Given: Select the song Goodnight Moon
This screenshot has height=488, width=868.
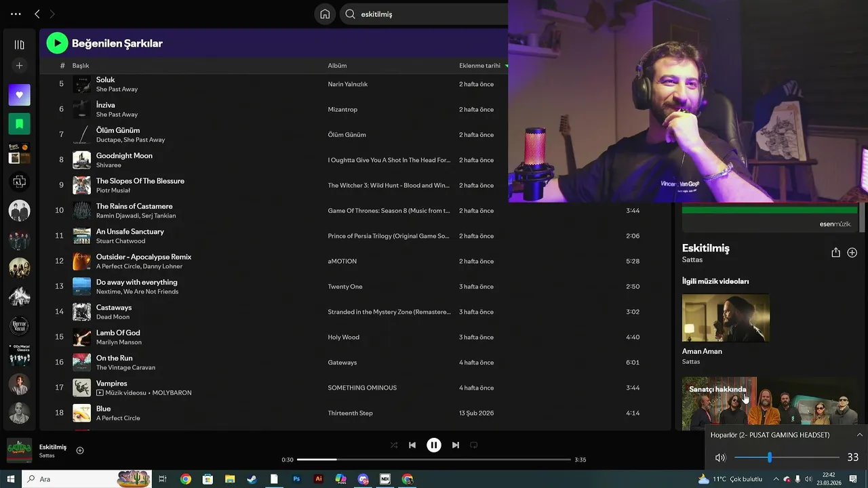Looking at the screenshot, I should [x=124, y=156].
